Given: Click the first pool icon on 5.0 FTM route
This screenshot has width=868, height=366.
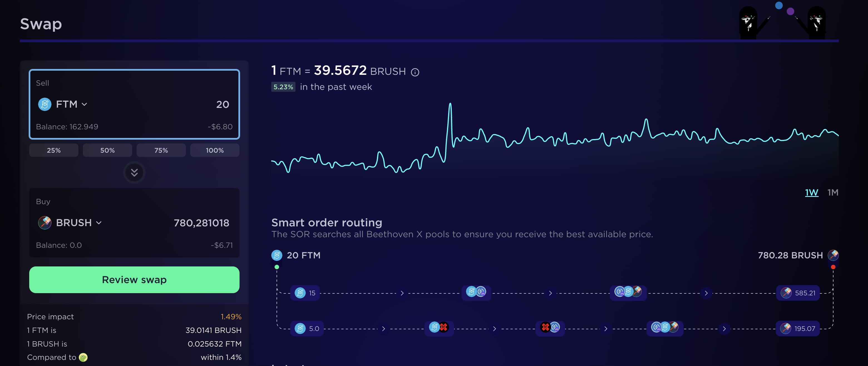Looking at the screenshot, I should point(439,327).
